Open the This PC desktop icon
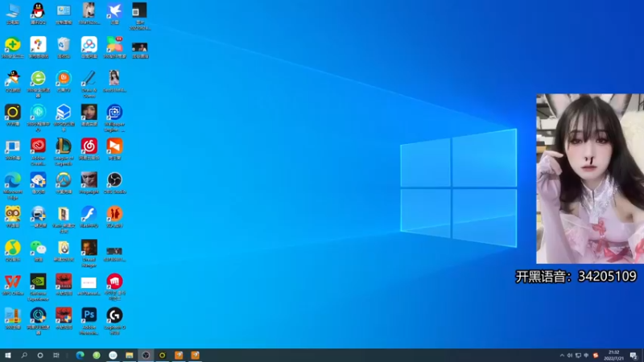Screen dimensions: 644x362 point(13,13)
